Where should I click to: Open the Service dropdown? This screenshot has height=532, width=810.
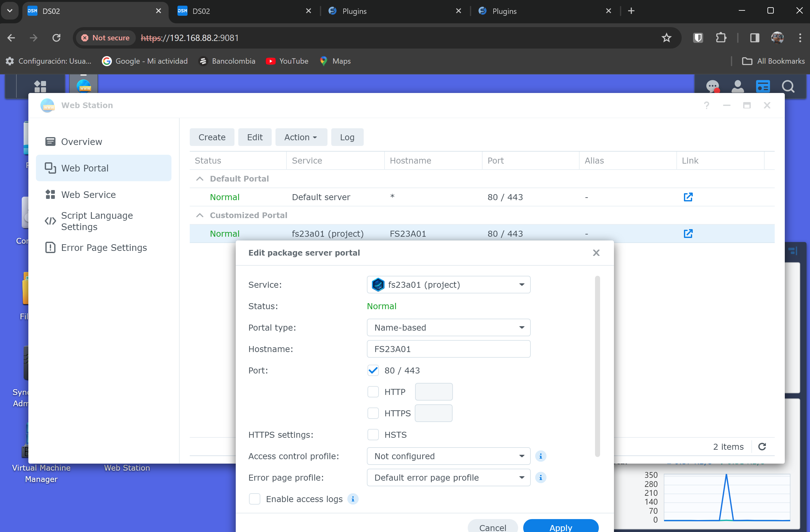click(x=448, y=285)
